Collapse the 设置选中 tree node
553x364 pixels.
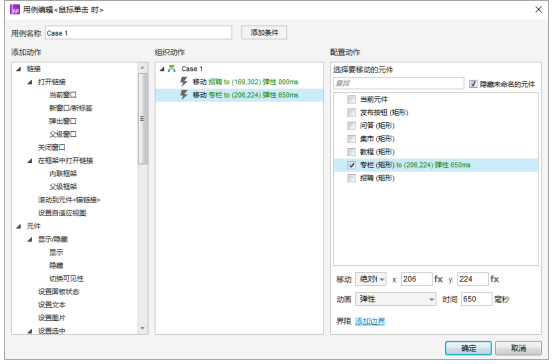[x=30, y=331]
